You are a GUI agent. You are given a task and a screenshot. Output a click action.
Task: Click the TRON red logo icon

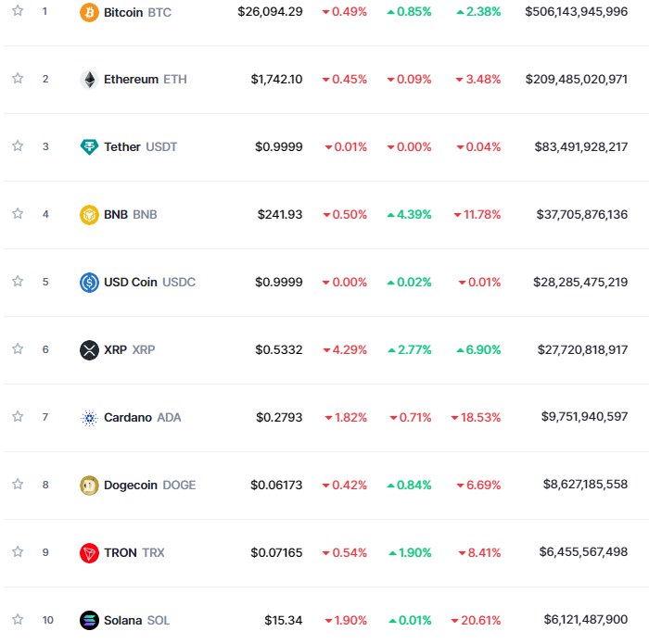[89, 553]
